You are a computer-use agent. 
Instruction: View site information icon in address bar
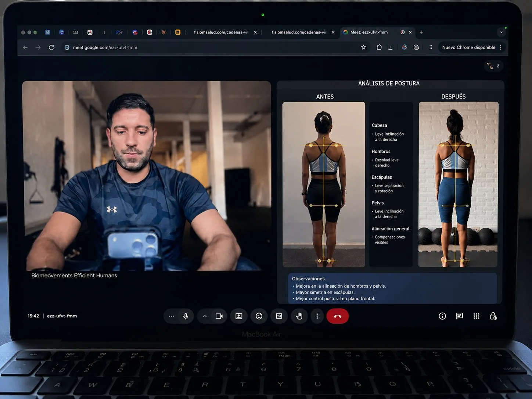click(67, 47)
